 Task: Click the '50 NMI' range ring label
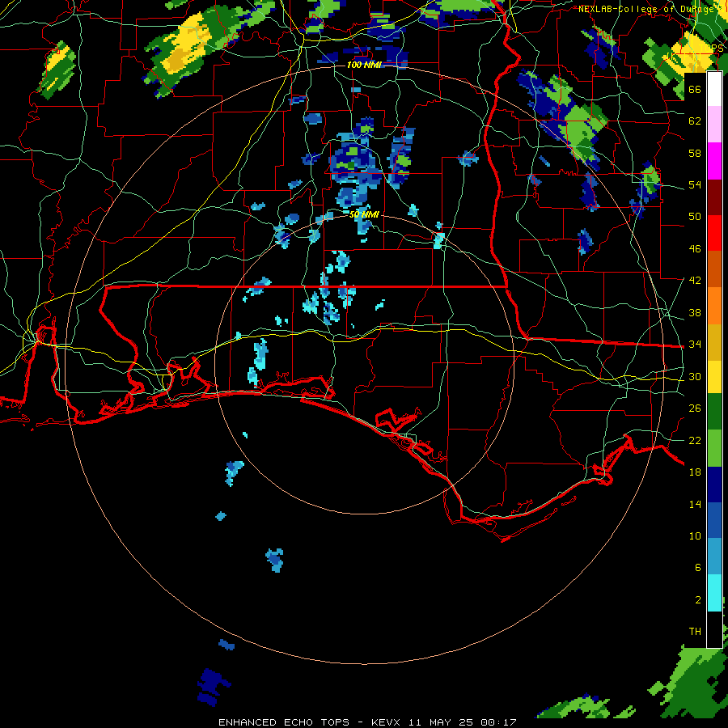click(364, 214)
